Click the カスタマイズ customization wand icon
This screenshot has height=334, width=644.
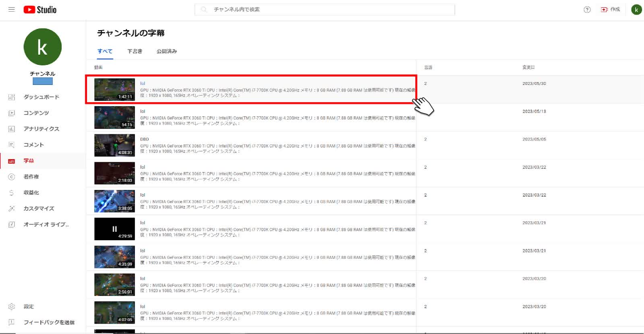(12, 208)
